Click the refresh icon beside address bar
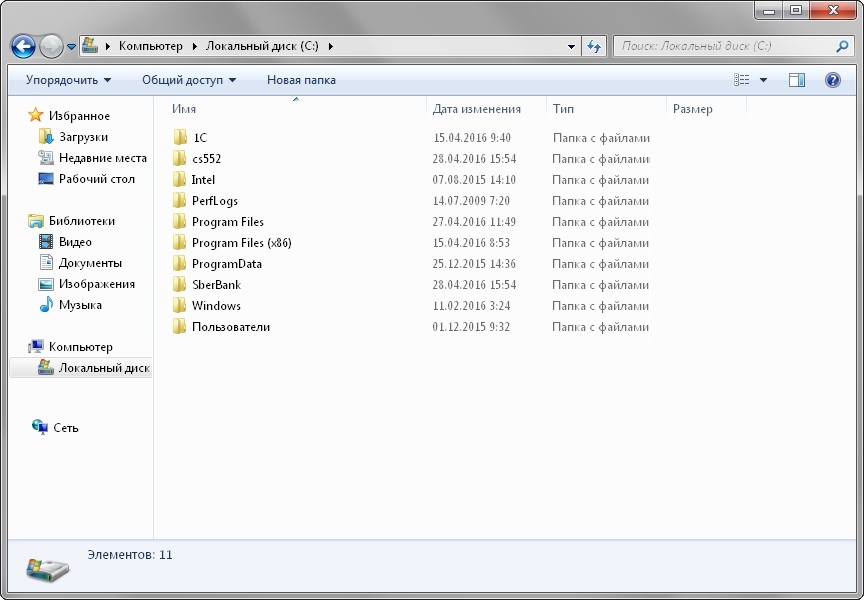Screen dimensions: 864x600 (595, 46)
